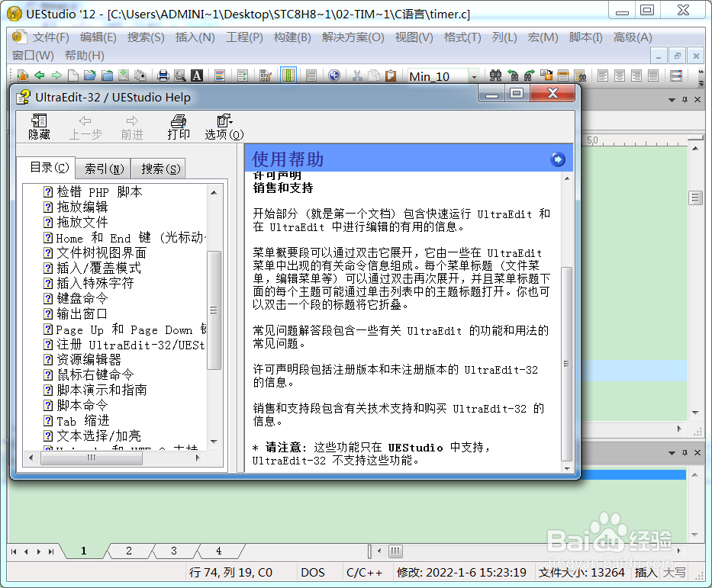Viewport: 712px width, 588px height.
Task: Select file tab 2 at the bottom
Action: 128,551
